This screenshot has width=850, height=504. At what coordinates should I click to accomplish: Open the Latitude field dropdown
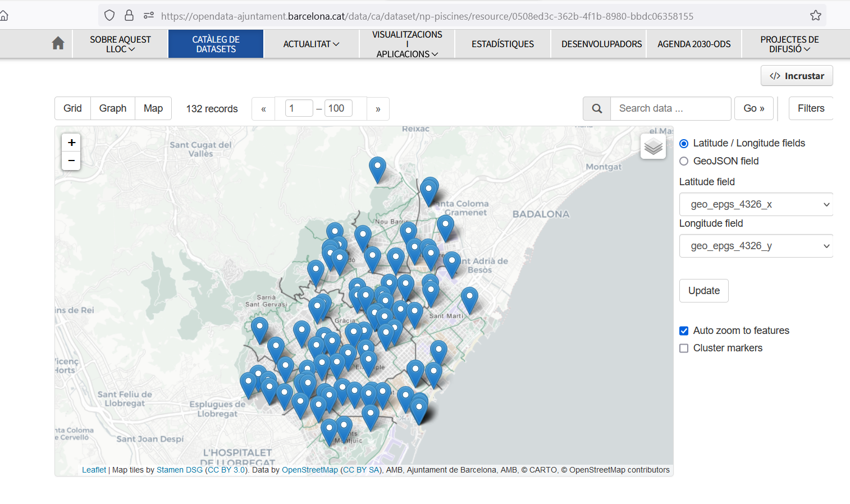756,204
